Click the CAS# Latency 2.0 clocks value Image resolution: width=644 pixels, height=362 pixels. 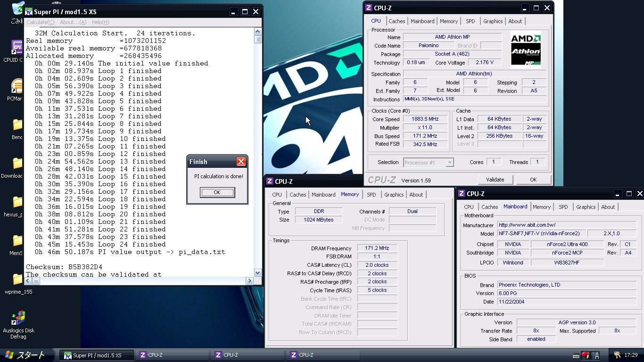point(377,265)
